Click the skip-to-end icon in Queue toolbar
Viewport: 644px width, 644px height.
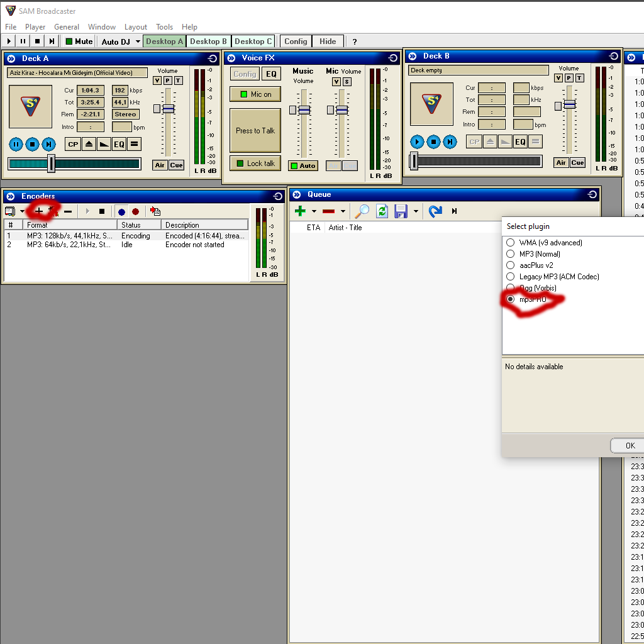pos(454,211)
